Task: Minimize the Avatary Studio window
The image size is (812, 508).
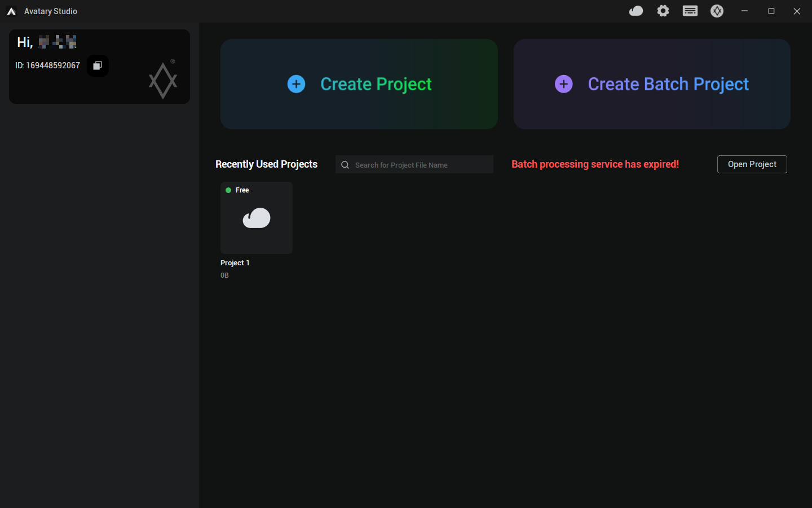Action: coord(744,11)
